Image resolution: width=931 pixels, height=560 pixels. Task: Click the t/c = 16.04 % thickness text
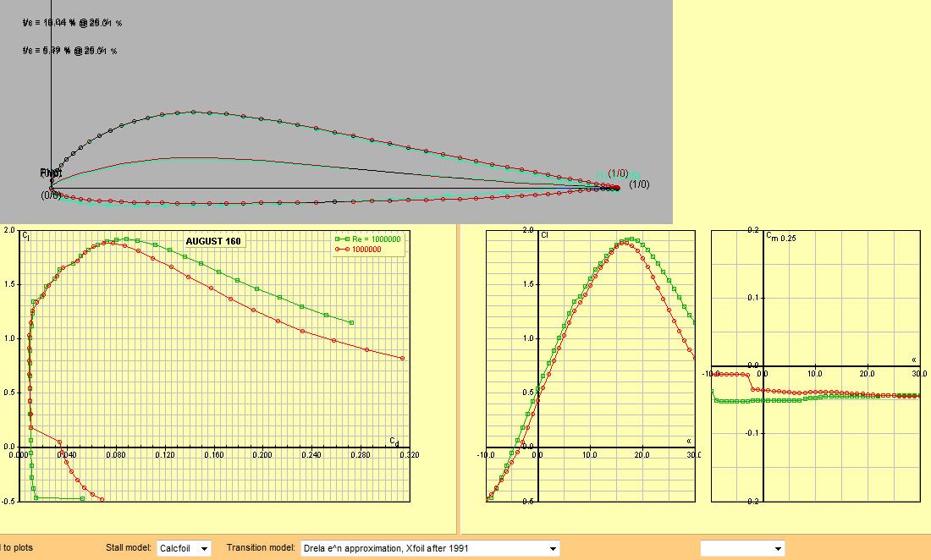(x=73, y=23)
